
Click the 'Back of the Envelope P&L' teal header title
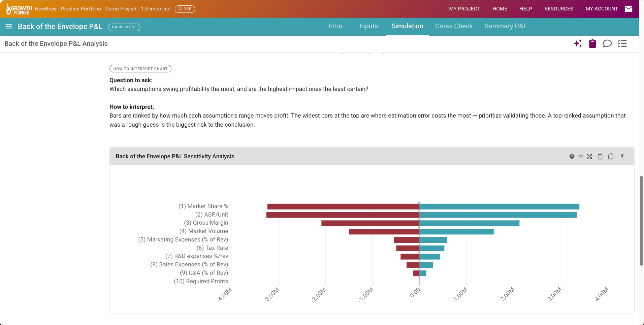coord(60,26)
